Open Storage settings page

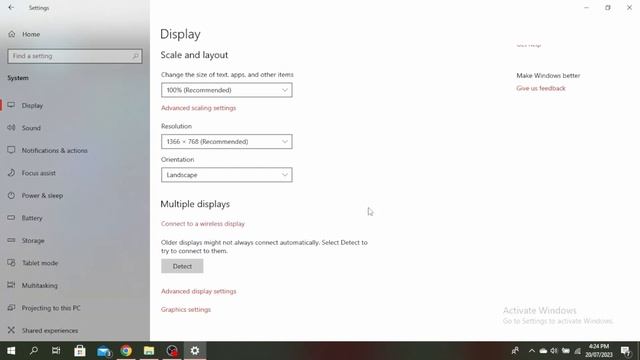pyautogui.click(x=33, y=240)
